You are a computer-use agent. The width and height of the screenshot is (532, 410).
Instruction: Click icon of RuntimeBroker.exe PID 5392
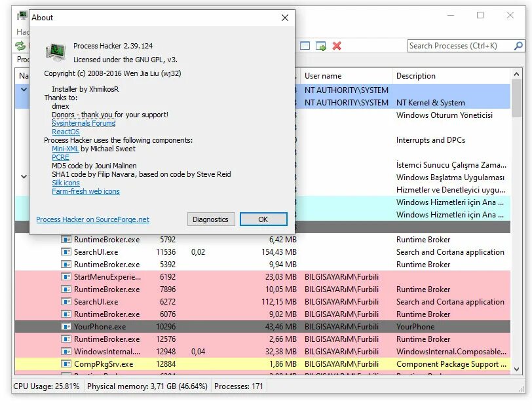pos(66,264)
